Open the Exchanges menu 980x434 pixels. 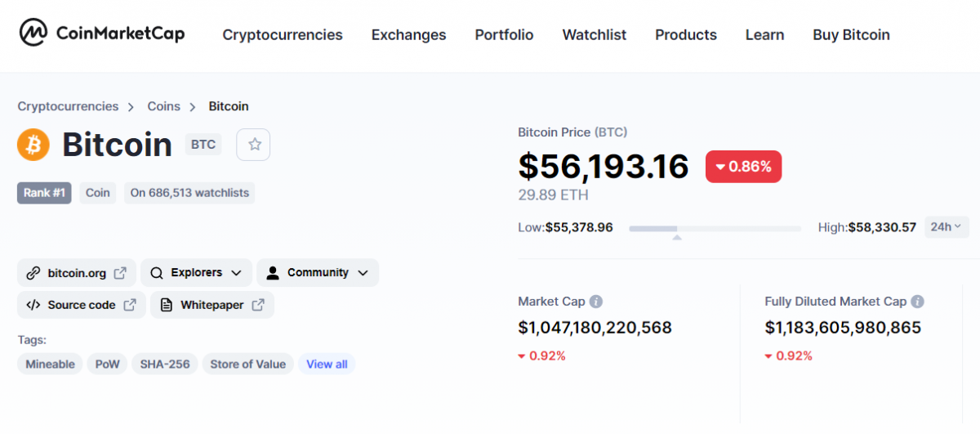pos(408,35)
